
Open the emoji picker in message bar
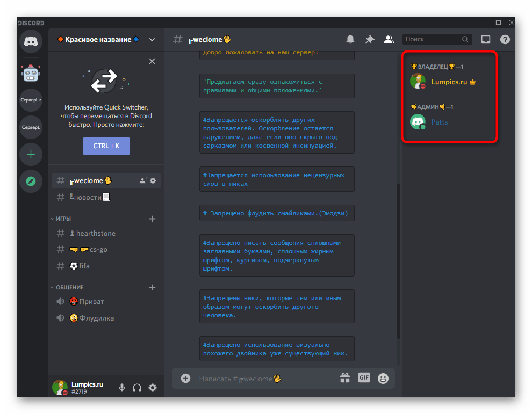(x=383, y=378)
